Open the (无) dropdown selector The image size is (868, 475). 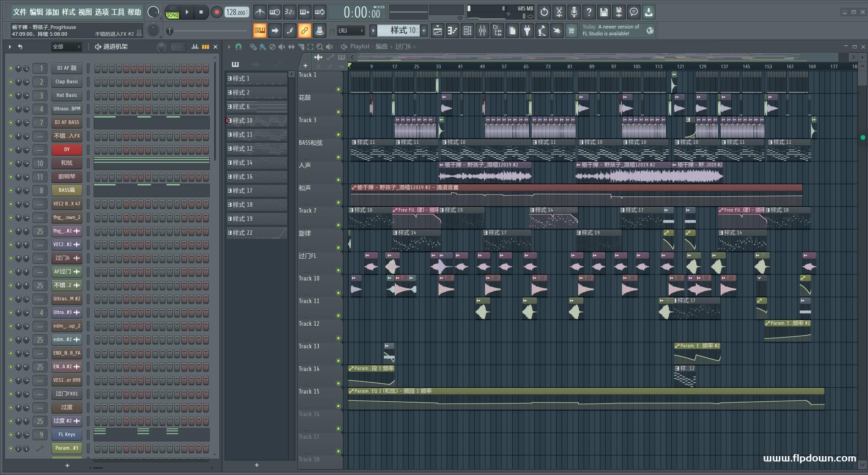[351, 31]
